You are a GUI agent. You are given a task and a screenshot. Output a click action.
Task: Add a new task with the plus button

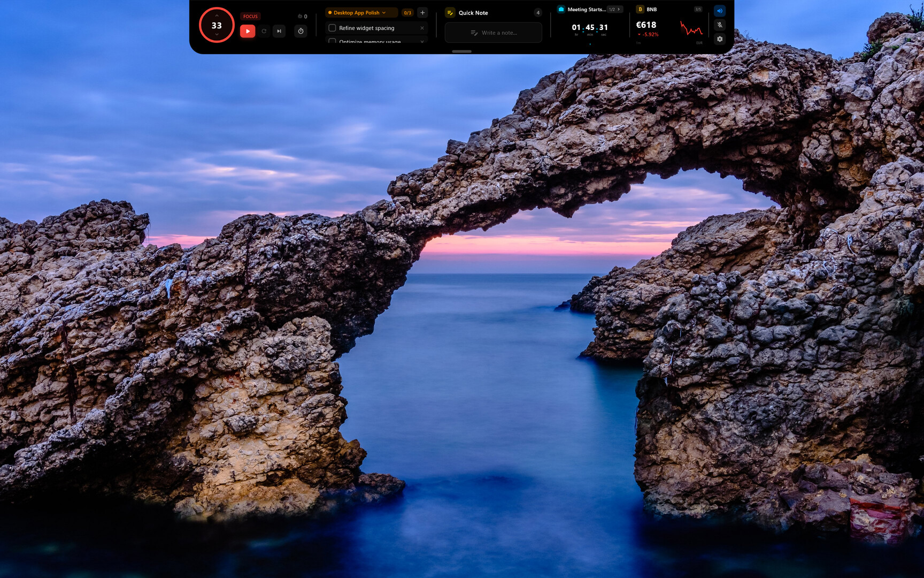point(422,12)
